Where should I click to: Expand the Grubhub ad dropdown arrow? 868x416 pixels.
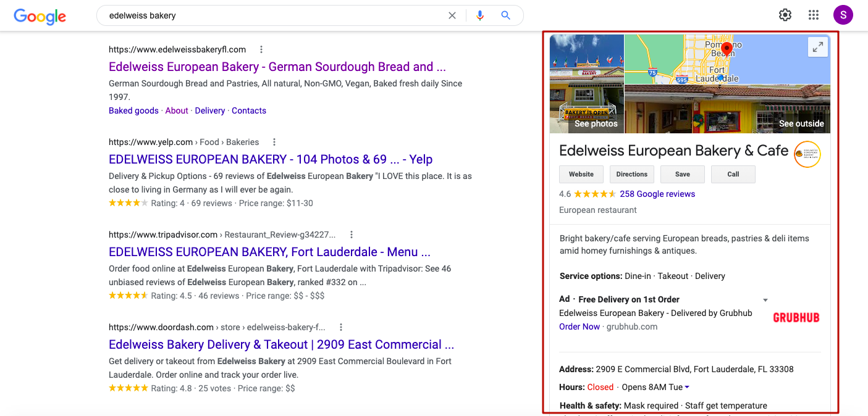(765, 300)
